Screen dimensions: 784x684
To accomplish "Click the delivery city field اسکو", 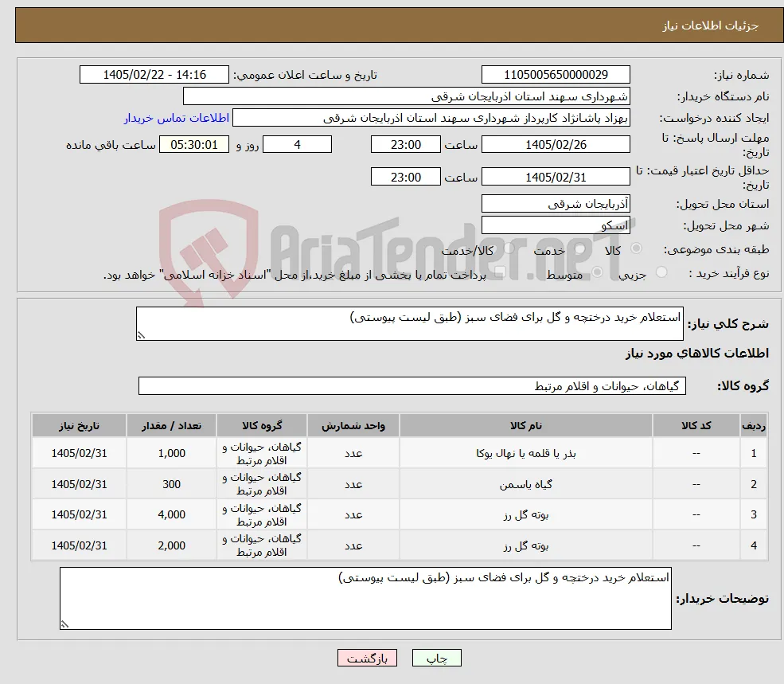I will coord(556,225).
